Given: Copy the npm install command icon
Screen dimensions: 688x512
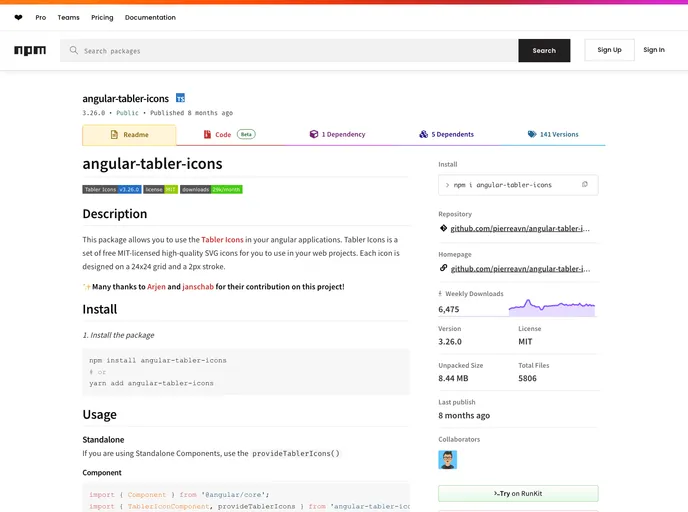Looking at the screenshot, I should [584, 184].
